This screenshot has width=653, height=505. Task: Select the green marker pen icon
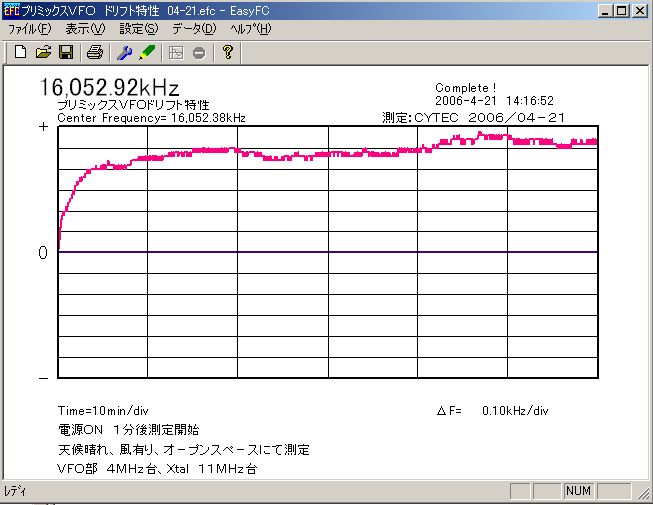pyautogui.click(x=147, y=52)
